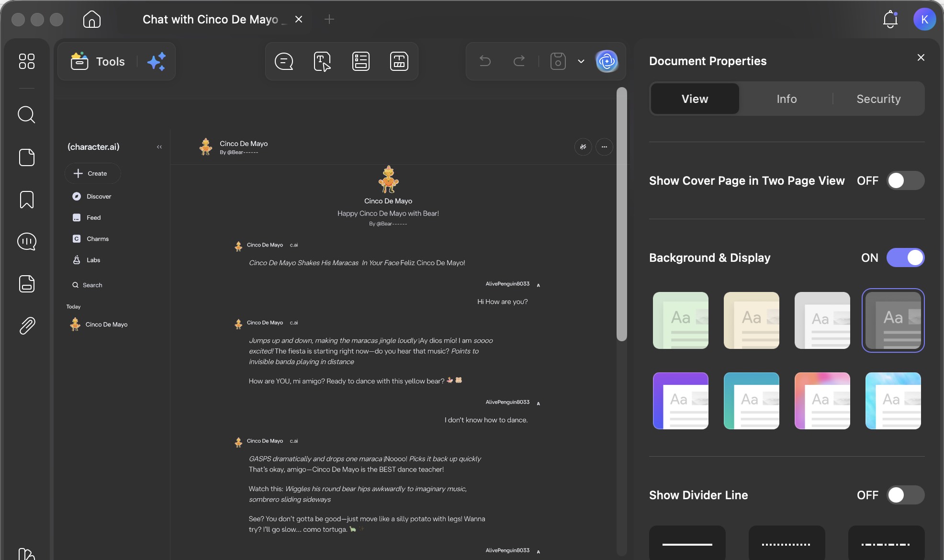Open Cinco De Mayo chat under Today

click(99, 325)
